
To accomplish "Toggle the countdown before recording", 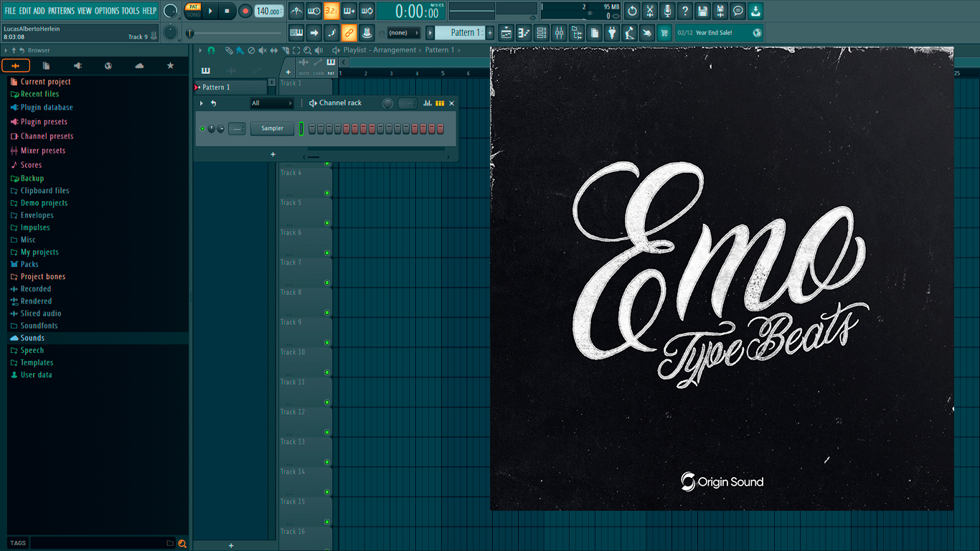I will tap(331, 11).
